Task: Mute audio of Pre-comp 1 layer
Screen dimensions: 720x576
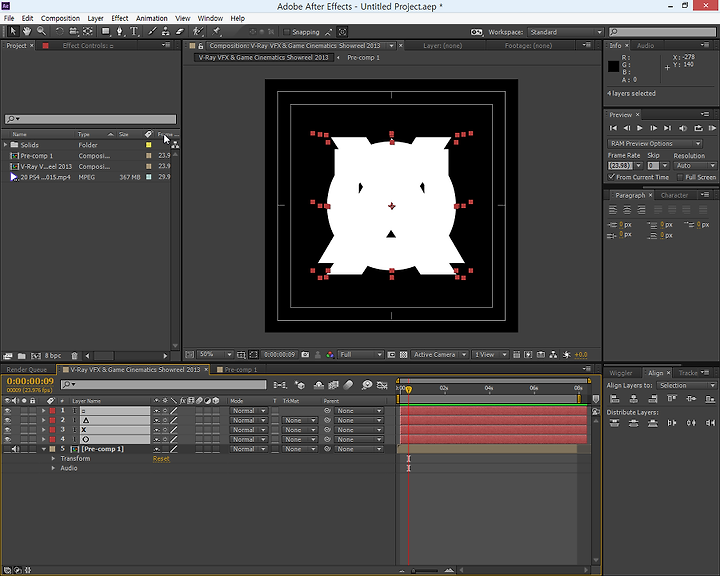Action: [15, 449]
